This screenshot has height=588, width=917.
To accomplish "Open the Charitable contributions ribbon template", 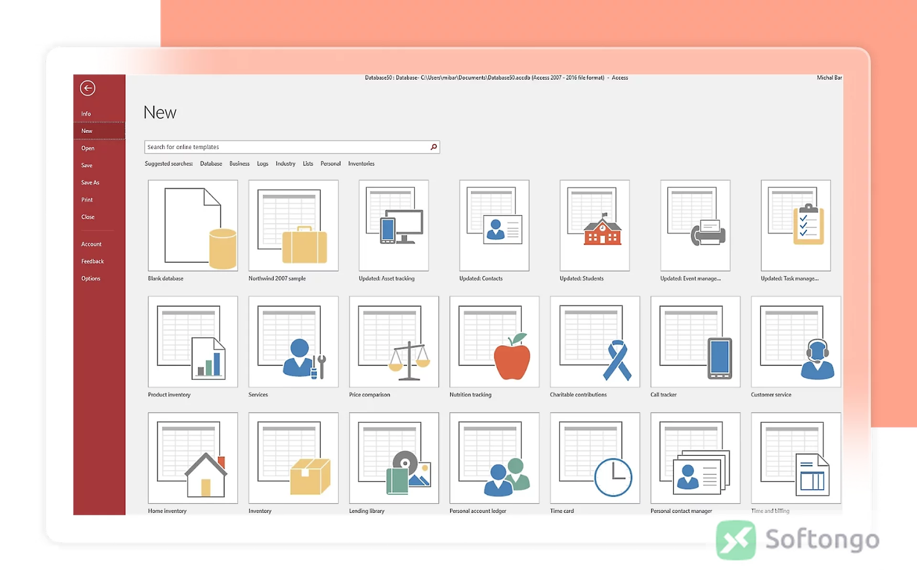I will pos(595,342).
